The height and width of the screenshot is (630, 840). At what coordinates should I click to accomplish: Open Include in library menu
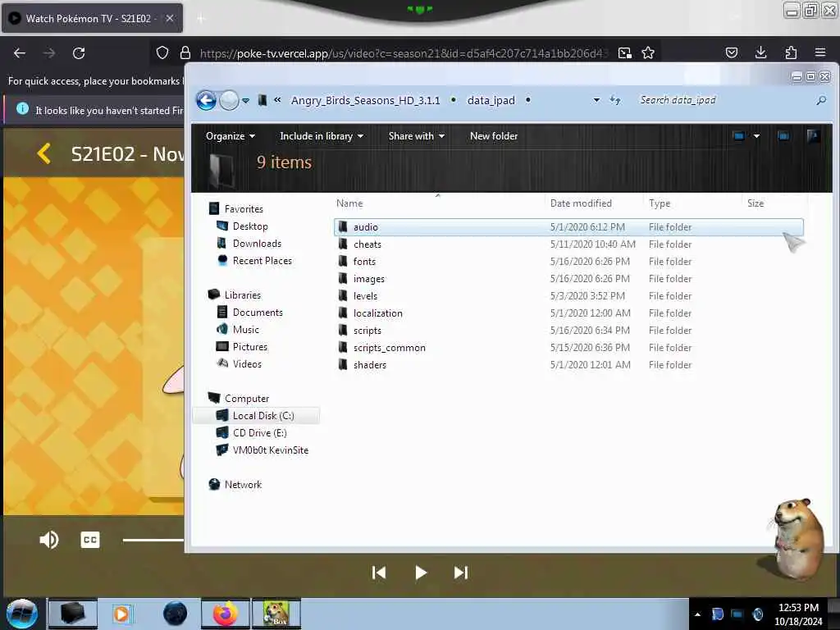322,136
